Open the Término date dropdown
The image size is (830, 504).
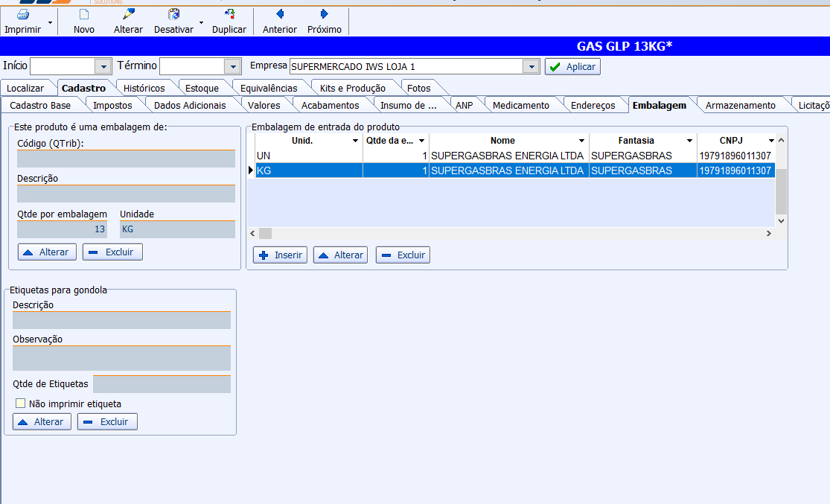(x=232, y=66)
